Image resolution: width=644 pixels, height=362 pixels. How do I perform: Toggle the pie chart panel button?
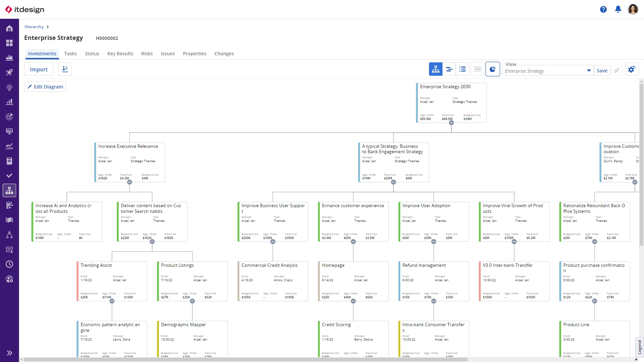click(492, 69)
